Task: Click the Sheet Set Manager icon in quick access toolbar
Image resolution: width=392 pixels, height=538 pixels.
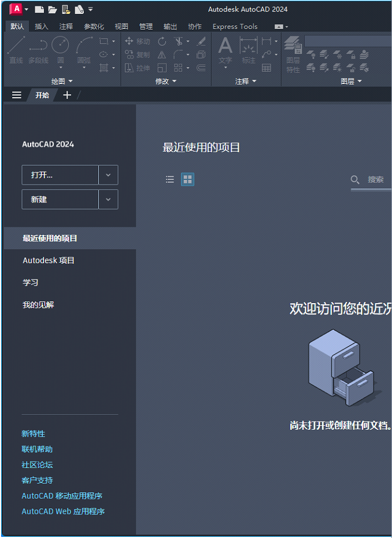Action: pos(79,9)
